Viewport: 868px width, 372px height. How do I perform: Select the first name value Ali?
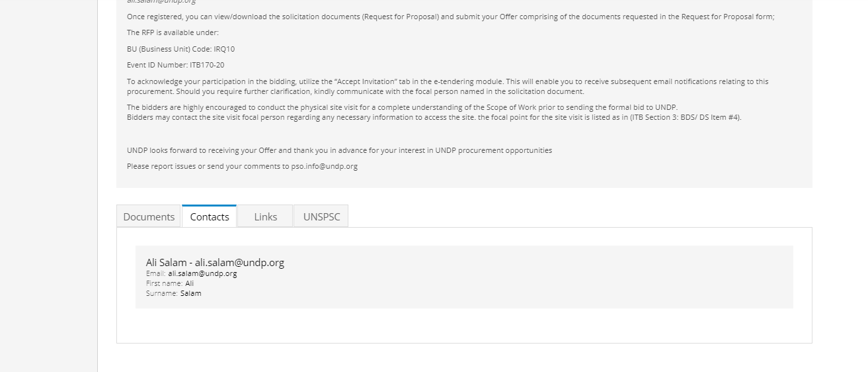coord(190,283)
